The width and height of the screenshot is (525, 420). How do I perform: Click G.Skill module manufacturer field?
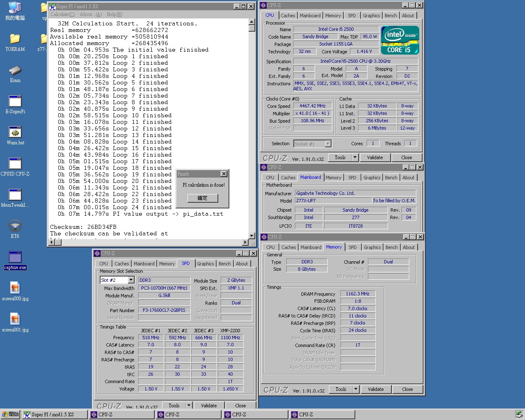[x=164, y=295]
